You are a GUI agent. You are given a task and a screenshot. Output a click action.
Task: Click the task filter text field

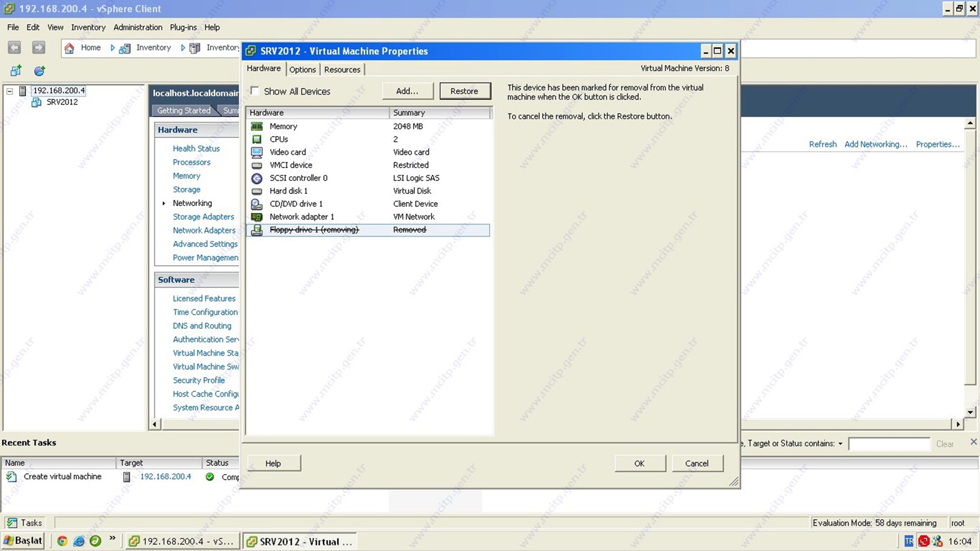(x=889, y=444)
